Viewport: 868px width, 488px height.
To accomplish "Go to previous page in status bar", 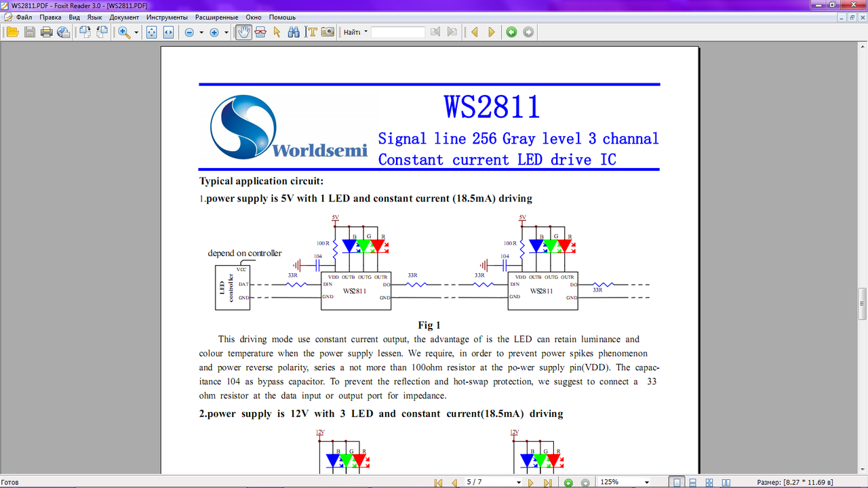I will (x=454, y=483).
